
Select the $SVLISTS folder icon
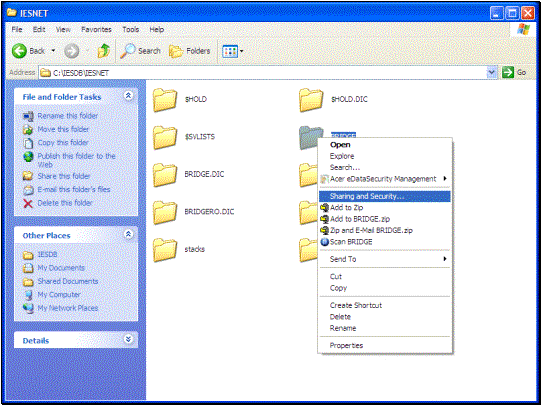165,137
